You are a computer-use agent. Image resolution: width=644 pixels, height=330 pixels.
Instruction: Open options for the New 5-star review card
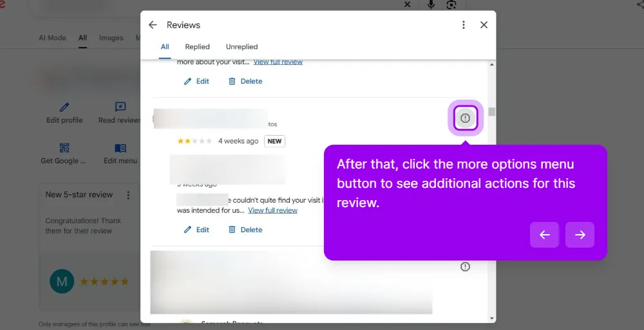[128, 195]
